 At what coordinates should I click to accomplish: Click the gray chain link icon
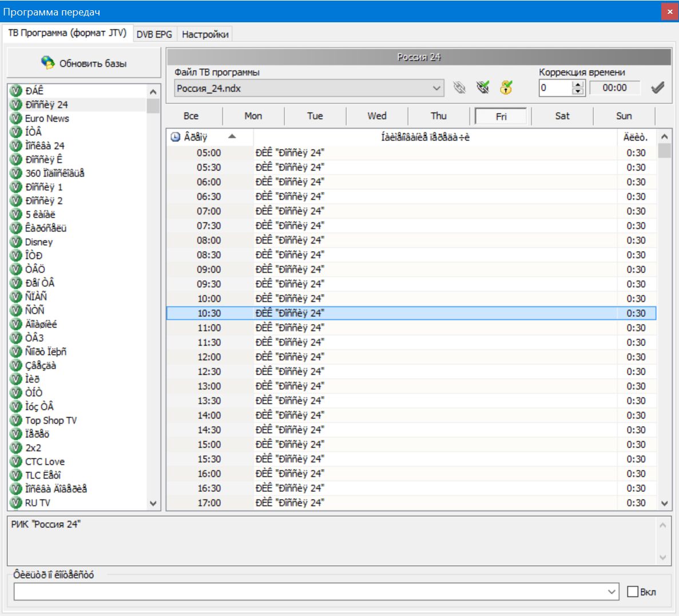459,88
